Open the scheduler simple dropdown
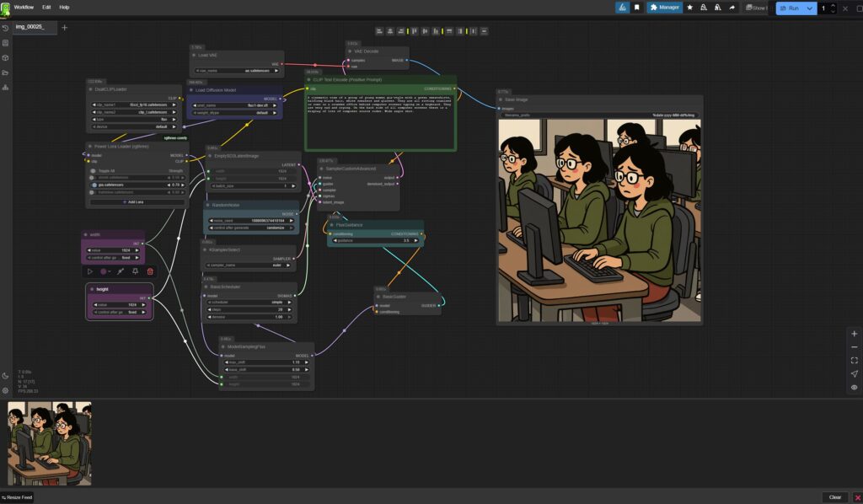The height and width of the screenshot is (504, 863). [x=249, y=302]
